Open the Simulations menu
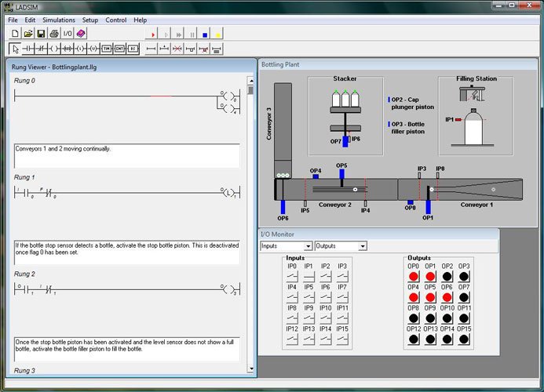The width and height of the screenshot is (544, 392). [59, 20]
